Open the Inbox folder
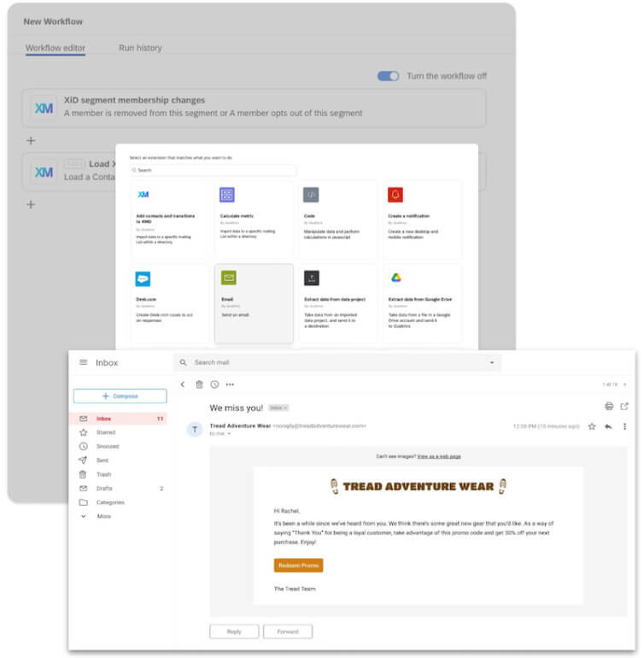 pyautogui.click(x=119, y=419)
